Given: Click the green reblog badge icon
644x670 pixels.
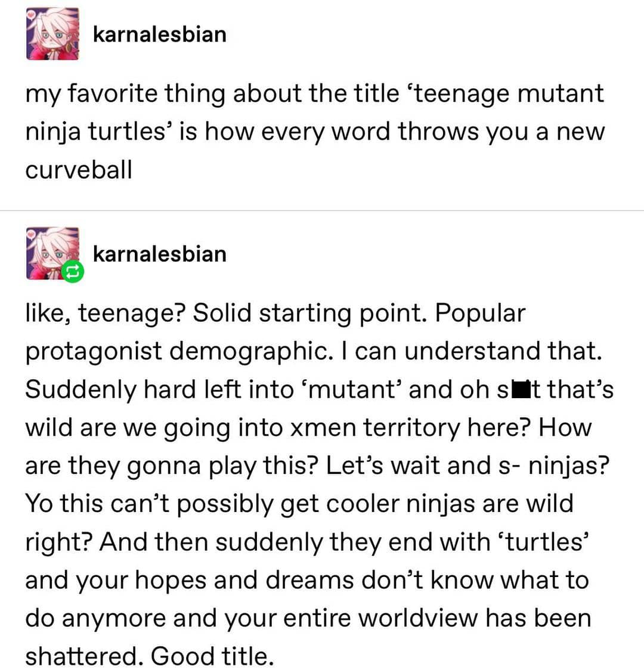Looking at the screenshot, I should tap(72, 272).
